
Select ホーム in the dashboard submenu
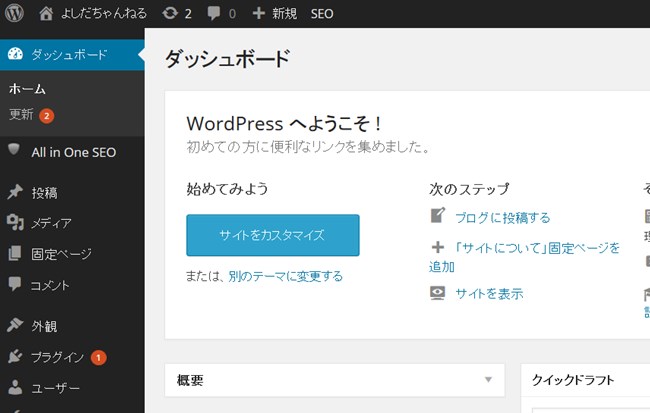(x=27, y=89)
